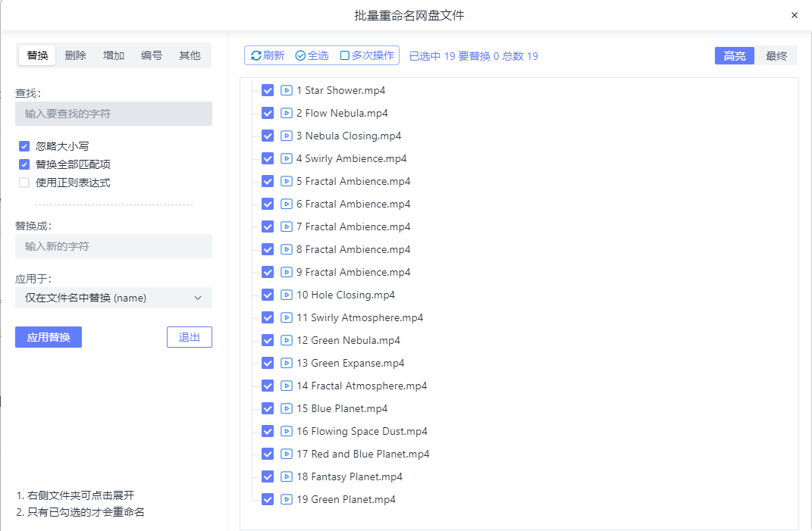The width and height of the screenshot is (812, 531).
Task: Click the video icon of 14 Fractal Atmosphere.mp4
Action: click(287, 386)
